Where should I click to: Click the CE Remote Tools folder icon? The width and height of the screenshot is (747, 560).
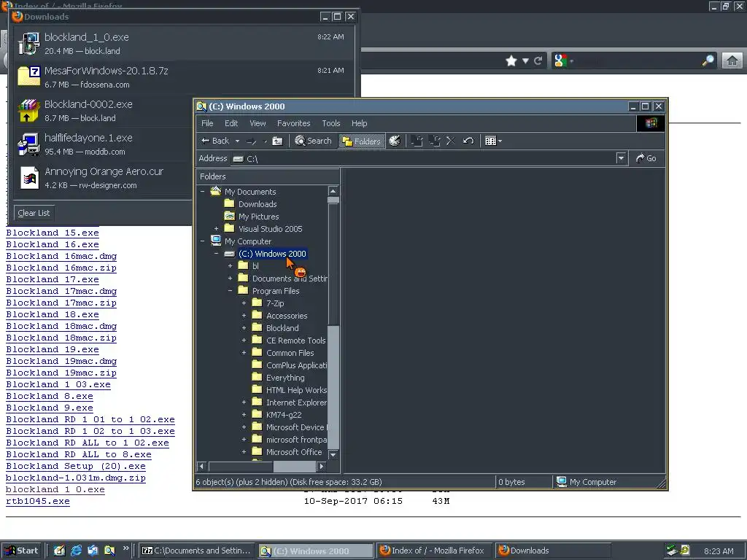(258, 340)
